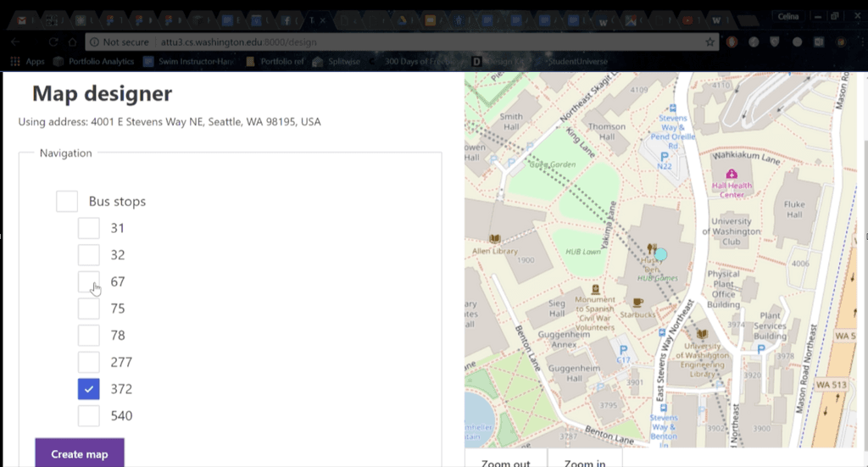This screenshot has width=868, height=467.
Task: Click the Sieg Hall label on map
Action: (557, 309)
